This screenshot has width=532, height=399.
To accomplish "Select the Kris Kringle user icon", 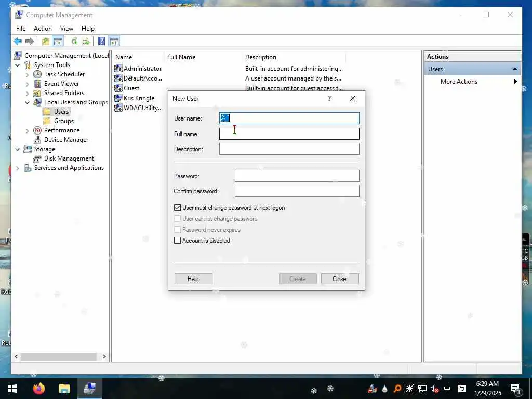I will coord(118,98).
